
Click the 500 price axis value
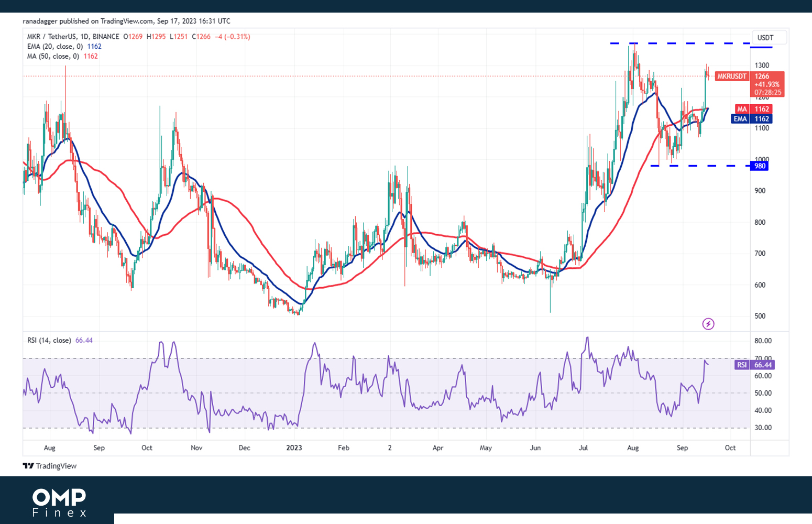pyautogui.click(x=760, y=316)
